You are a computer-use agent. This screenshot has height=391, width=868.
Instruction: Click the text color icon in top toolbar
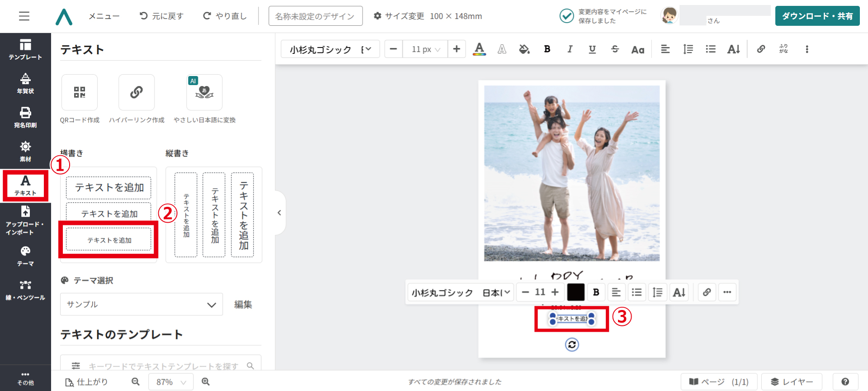479,49
